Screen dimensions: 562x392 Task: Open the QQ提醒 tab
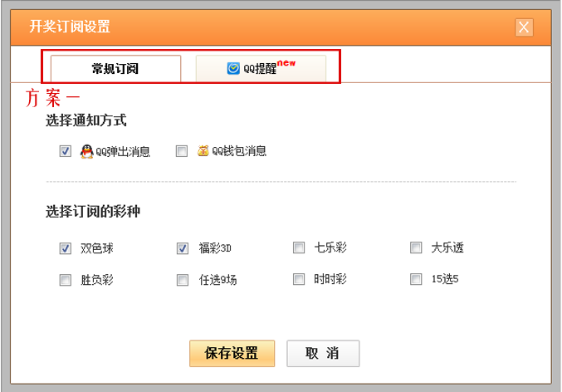pyautogui.click(x=261, y=69)
